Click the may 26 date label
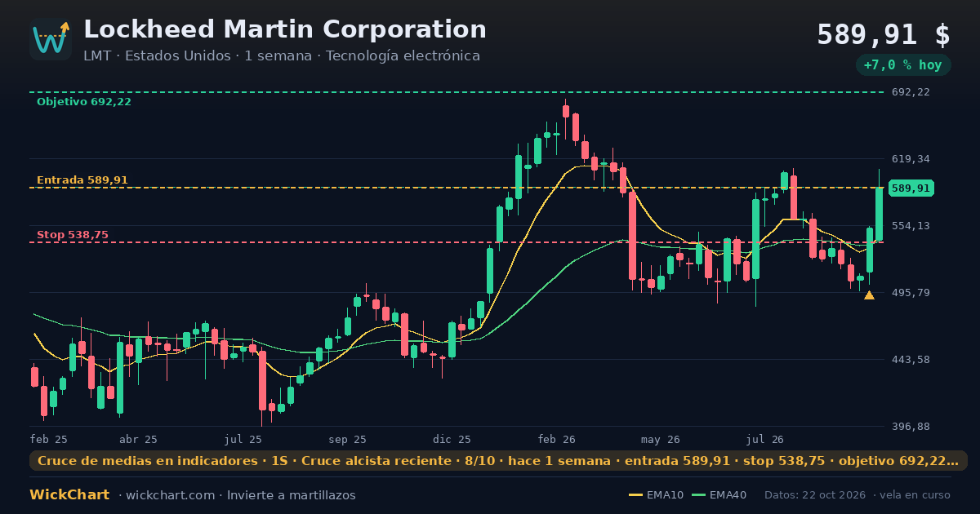 tap(661, 439)
